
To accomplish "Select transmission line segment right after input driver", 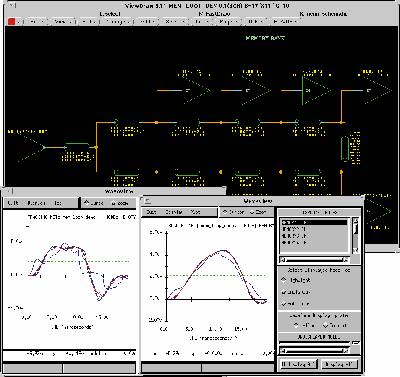I will pyautogui.click(x=77, y=146).
